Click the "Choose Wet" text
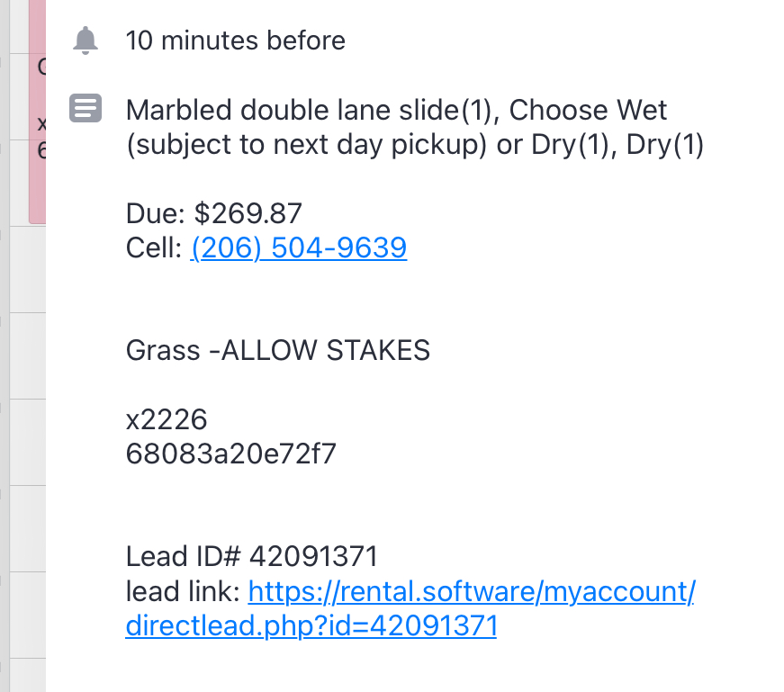The width and height of the screenshot is (784, 692). 589,111
